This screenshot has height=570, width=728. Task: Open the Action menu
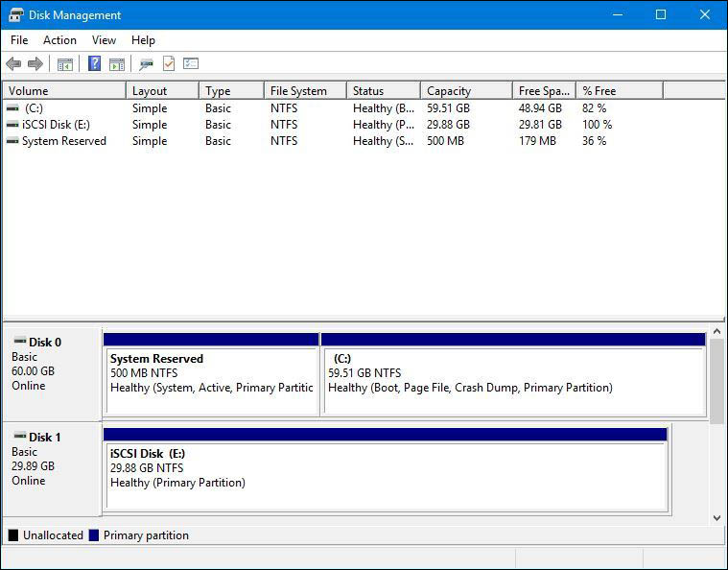pyautogui.click(x=59, y=40)
